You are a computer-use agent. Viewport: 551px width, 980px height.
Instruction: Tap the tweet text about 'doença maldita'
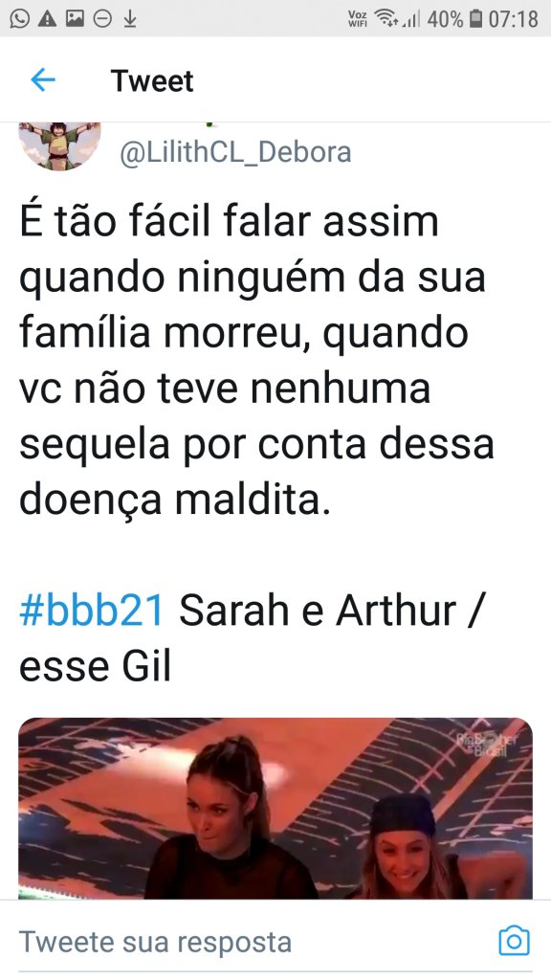click(x=256, y=361)
